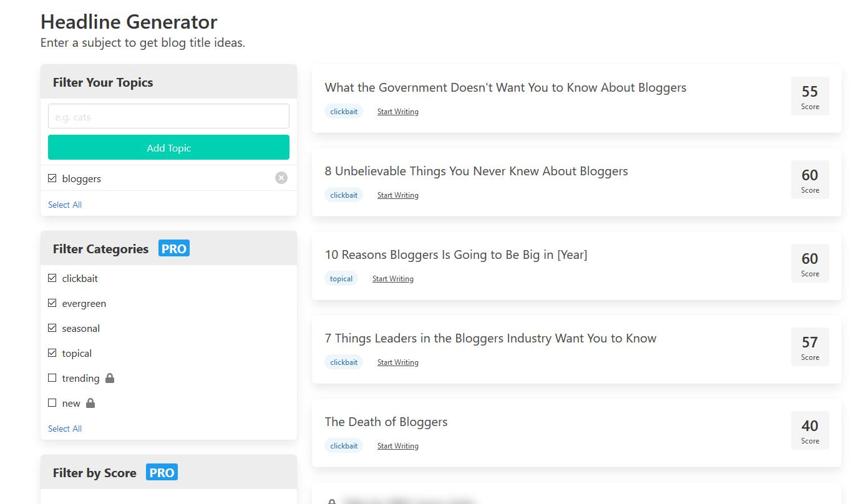Uncheck the bloggers topic
This screenshot has width=861, height=504.
tap(52, 178)
